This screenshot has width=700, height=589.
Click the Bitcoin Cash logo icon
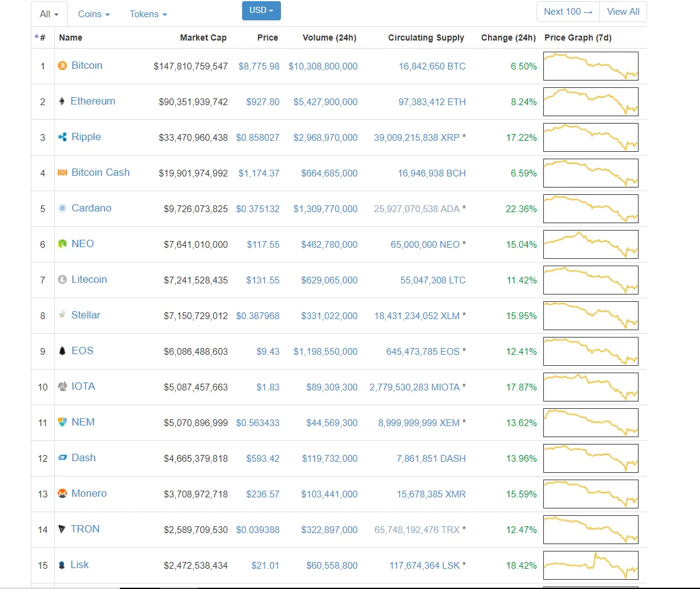tap(63, 172)
